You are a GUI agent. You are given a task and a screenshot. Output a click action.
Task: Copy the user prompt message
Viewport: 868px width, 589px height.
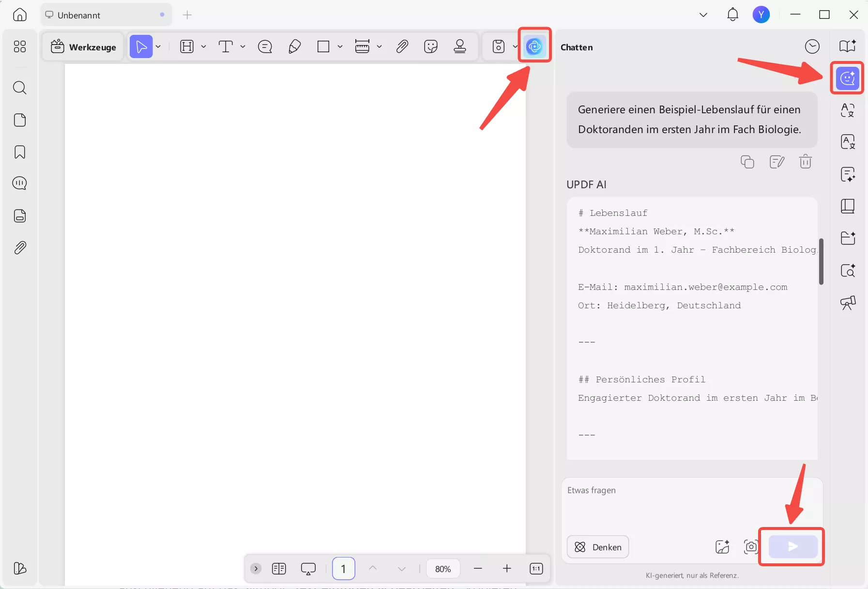[747, 162]
